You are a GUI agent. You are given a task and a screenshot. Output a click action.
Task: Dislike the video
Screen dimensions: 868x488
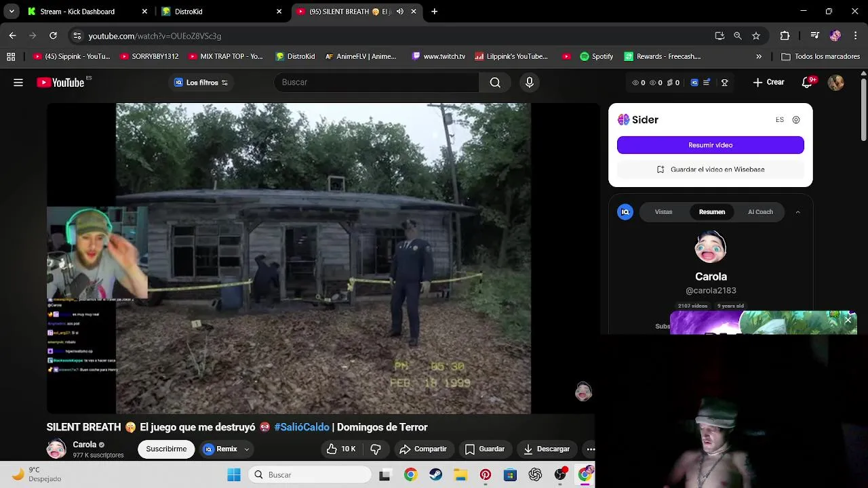[376, 449]
